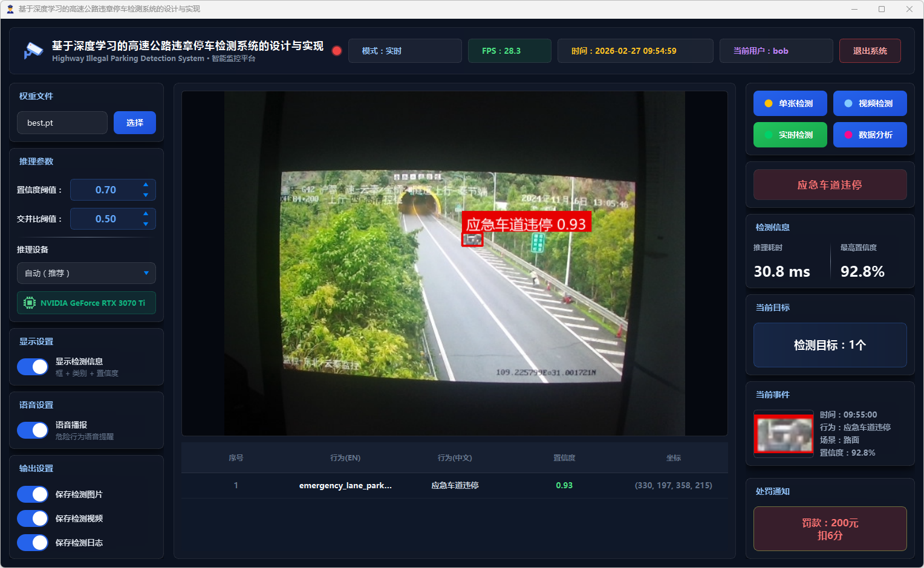This screenshot has width=924, height=568.
Task: Toggle the save detection video switch
Action: click(33, 518)
